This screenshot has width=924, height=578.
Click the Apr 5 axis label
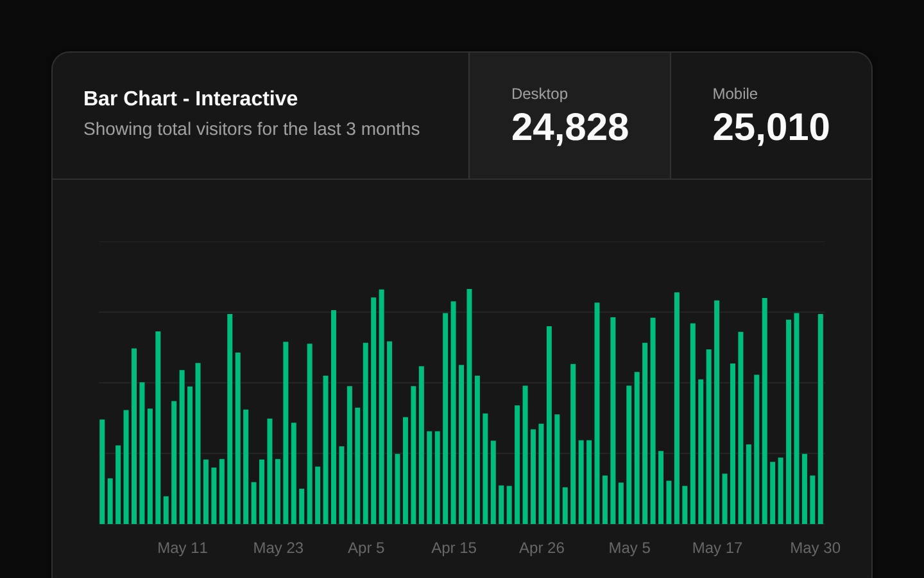[x=366, y=548]
